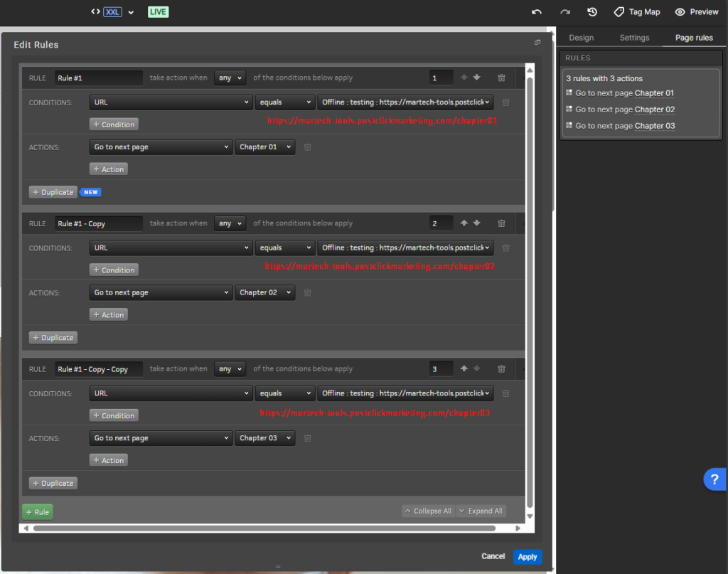
Task: Cancel the rule edits
Action: click(x=493, y=556)
